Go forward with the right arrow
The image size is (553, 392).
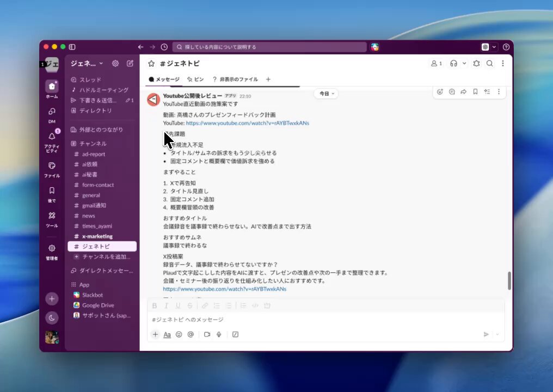(152, 47)
